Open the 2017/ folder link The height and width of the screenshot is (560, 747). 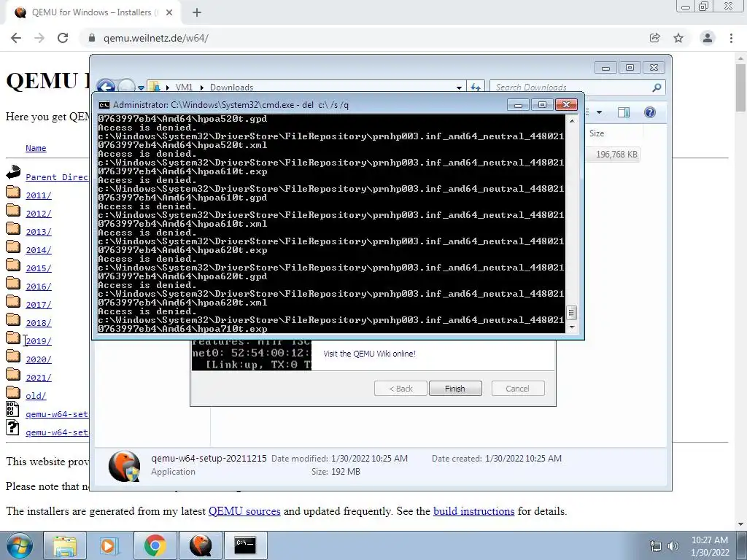pyautogui.click(x=39, y=305)
